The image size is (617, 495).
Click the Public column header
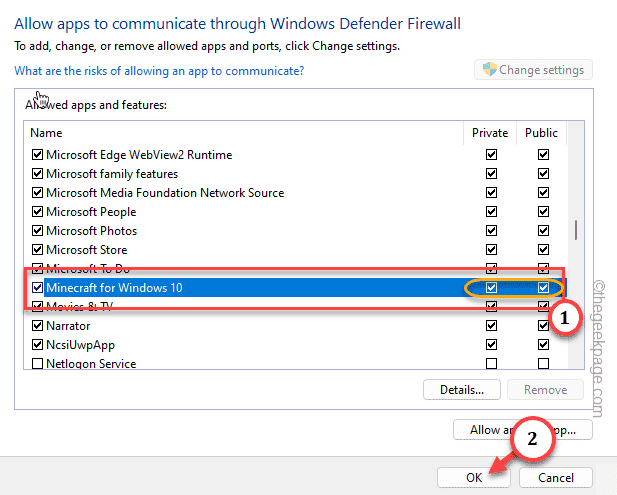point(542,133)
